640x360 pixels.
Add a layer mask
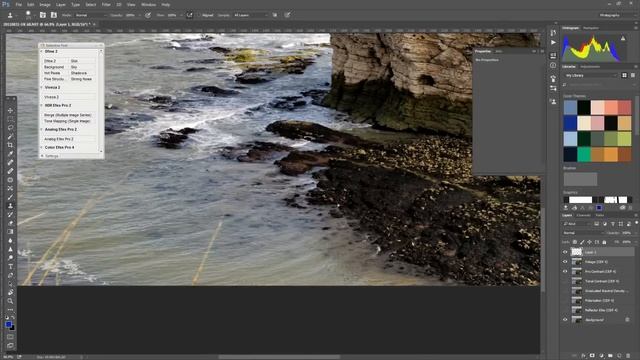point(592,356)
